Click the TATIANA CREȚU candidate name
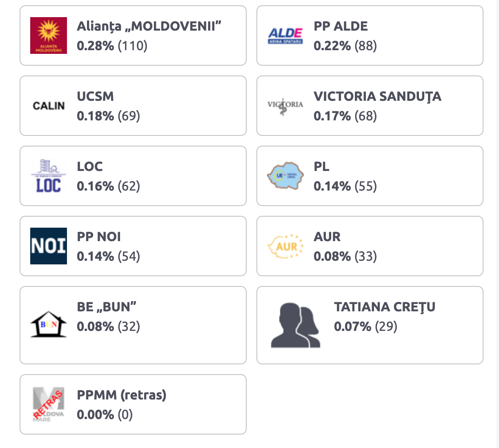The image size is (499, 448). pyautogui.click(x=385, y=307)
